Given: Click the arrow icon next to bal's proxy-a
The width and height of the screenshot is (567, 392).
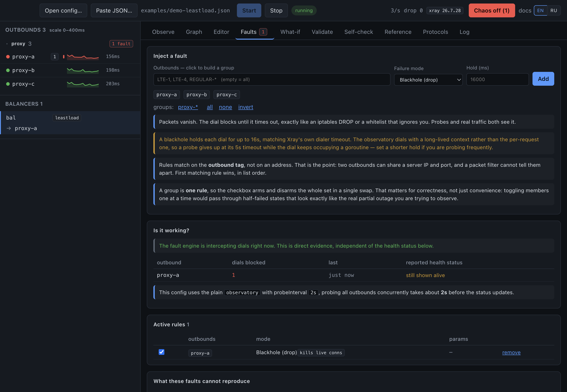Looking at the screenshot, I should [x=9, y=128].
